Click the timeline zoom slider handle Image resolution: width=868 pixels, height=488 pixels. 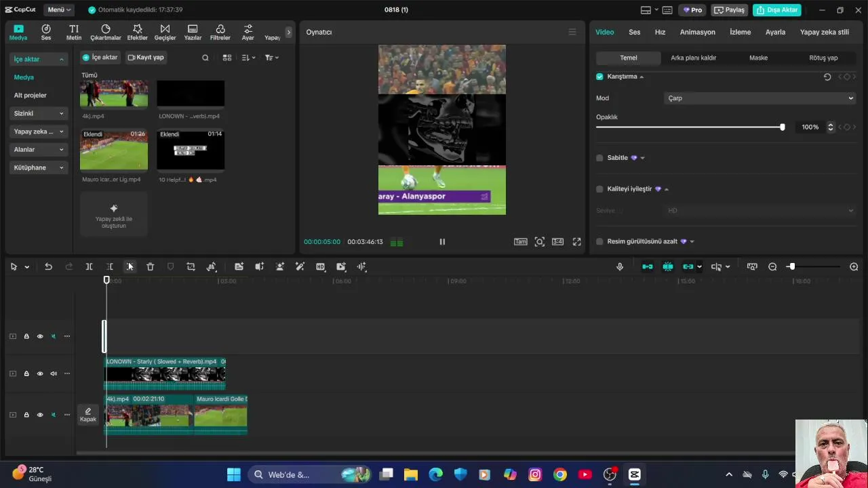pyautogui.click(x=791, y=267)
